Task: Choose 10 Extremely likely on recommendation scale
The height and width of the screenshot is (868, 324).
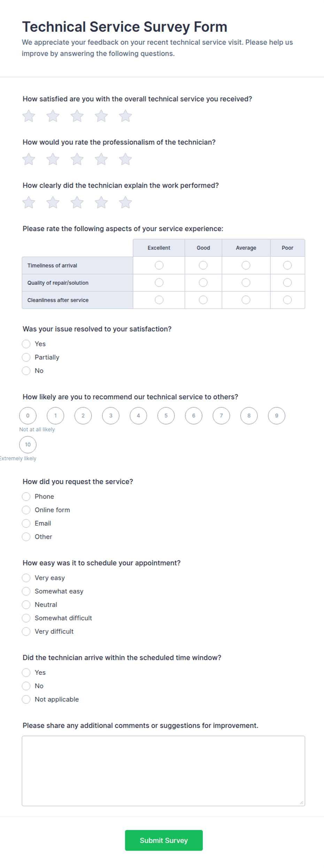Action: 28,445
